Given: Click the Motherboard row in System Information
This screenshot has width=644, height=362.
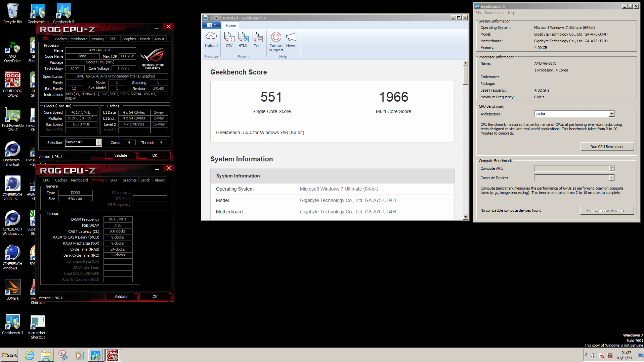Looking at the screenshot, I should [332, 212].
